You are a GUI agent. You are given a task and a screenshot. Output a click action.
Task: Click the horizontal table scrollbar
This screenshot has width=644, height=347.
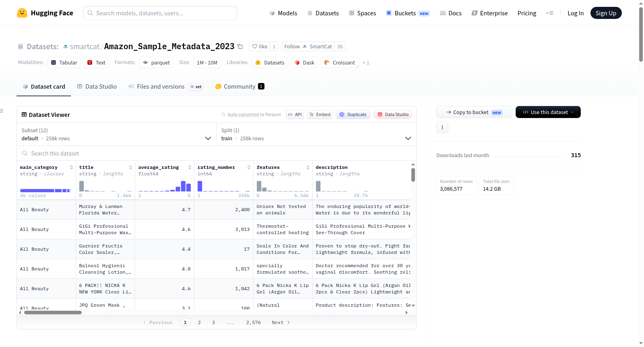[x=53, y=312]
